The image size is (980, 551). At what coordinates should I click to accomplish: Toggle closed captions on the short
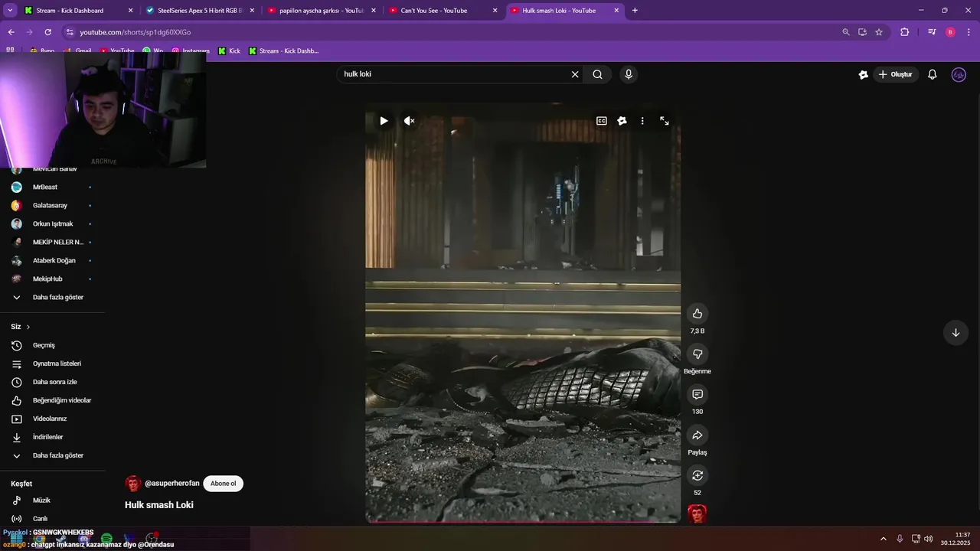pyautogui.click(x=602, y=121)
